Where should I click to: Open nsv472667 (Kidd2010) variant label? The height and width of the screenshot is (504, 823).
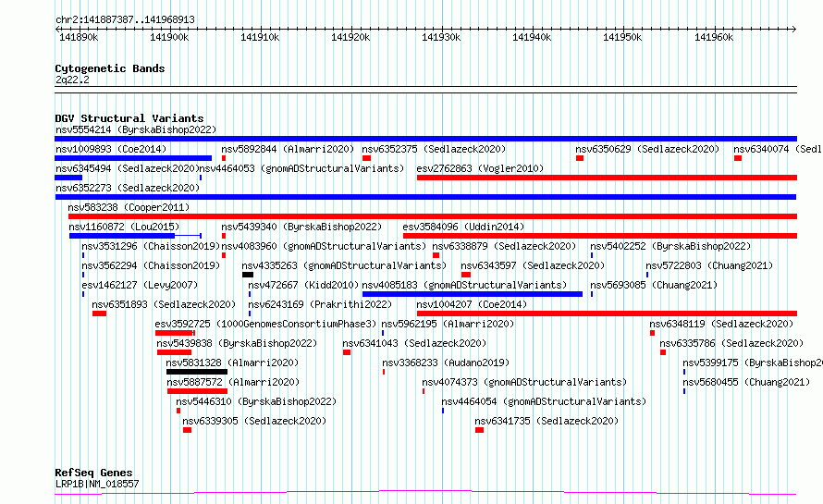point(303,285)
